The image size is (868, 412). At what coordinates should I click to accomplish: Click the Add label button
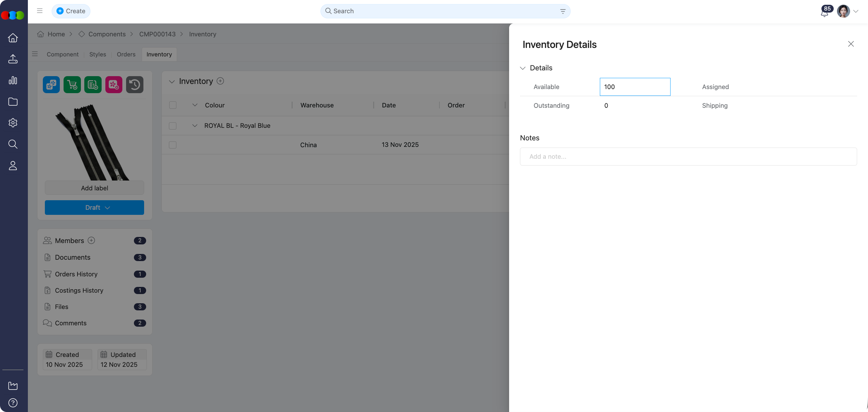coord(94,188)
